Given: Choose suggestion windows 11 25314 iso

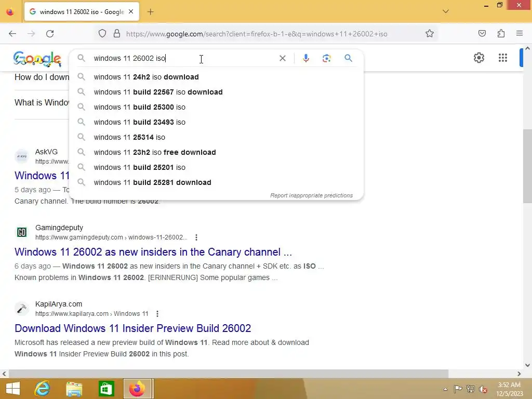Looking at the screenshot, I should pyautogui.click(x=216, y=137).
